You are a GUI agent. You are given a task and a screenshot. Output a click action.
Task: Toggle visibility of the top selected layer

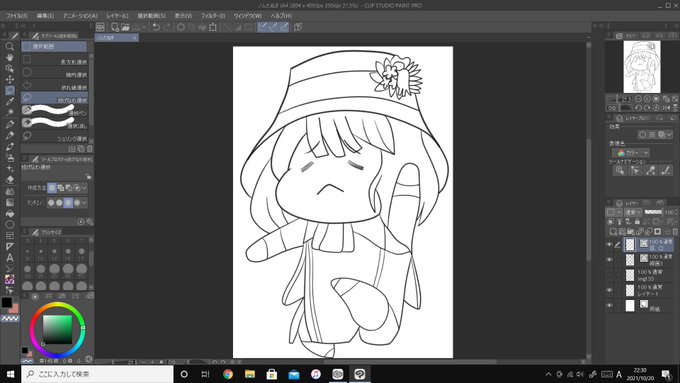[x=609, y=245]
